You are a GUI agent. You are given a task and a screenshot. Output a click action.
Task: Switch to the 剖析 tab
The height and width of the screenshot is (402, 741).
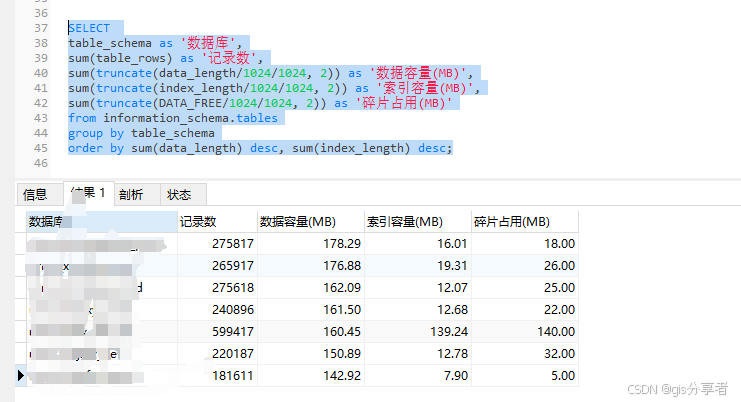coord(137,195)
